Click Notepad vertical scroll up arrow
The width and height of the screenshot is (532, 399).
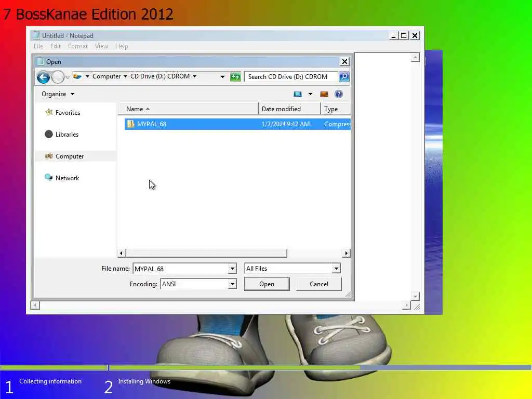point(415,57)
